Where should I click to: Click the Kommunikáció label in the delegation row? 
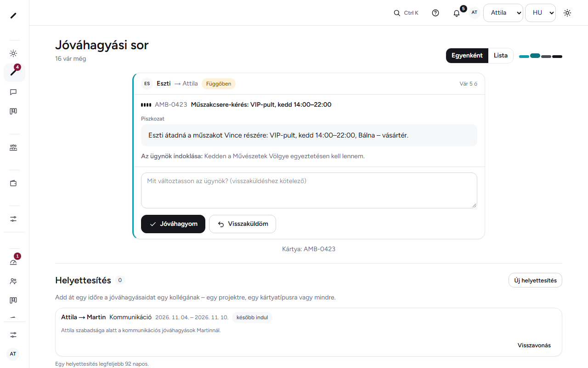click(x=130, y=317)
